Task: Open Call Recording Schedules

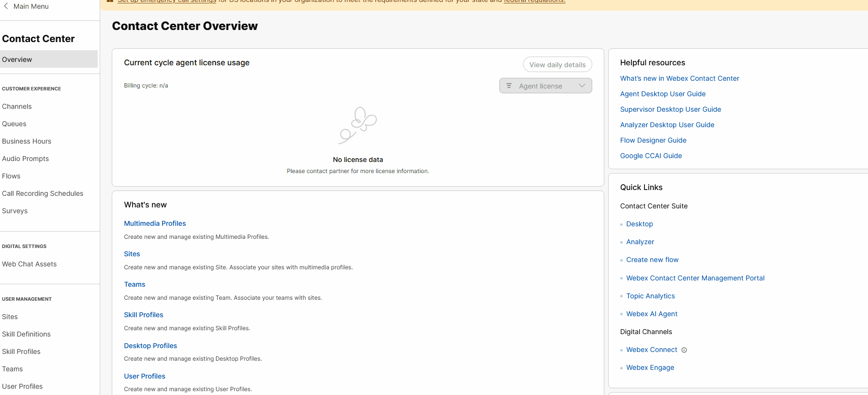Action: click(x=43, y=193)
